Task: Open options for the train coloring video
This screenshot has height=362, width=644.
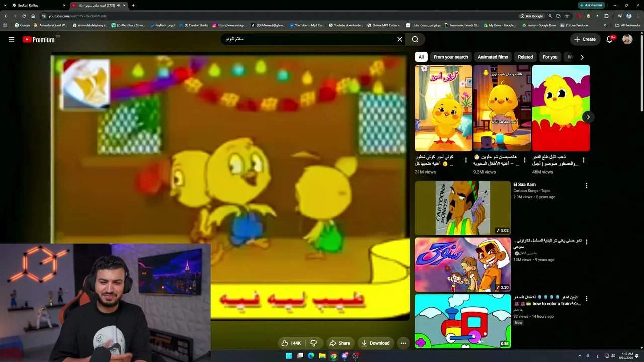Action: pyautogui.click(x=586, y=298)
